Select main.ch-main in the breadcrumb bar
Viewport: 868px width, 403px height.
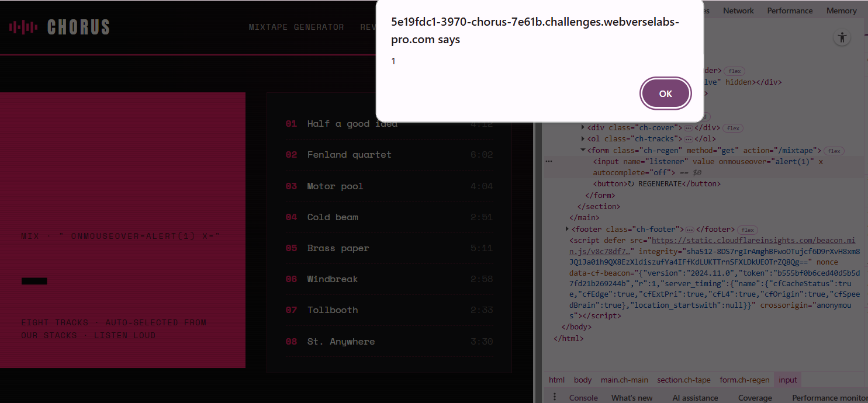624,380
